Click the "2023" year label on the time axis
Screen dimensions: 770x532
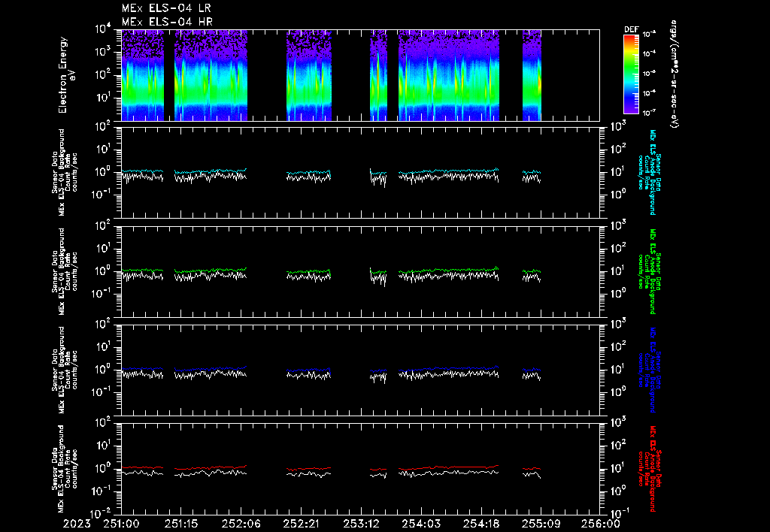[77, 524]
